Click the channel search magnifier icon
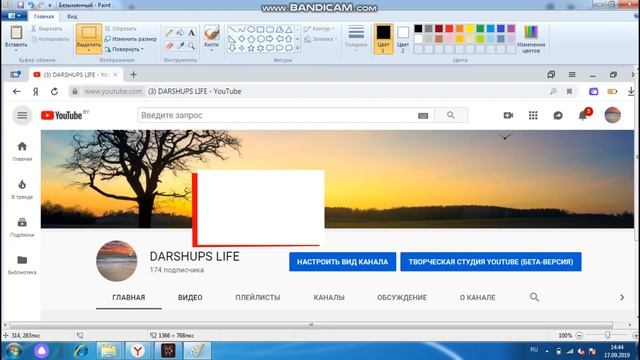The image size is (640, 360). coord(534,297)
